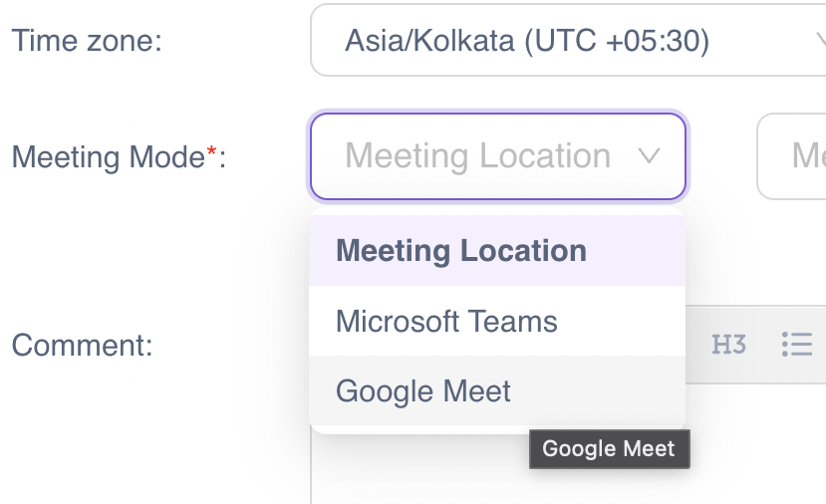Click the red required asterisk
Image resolution: width=826 pixels, height=504 pixels.
click(x=212, y=151)
